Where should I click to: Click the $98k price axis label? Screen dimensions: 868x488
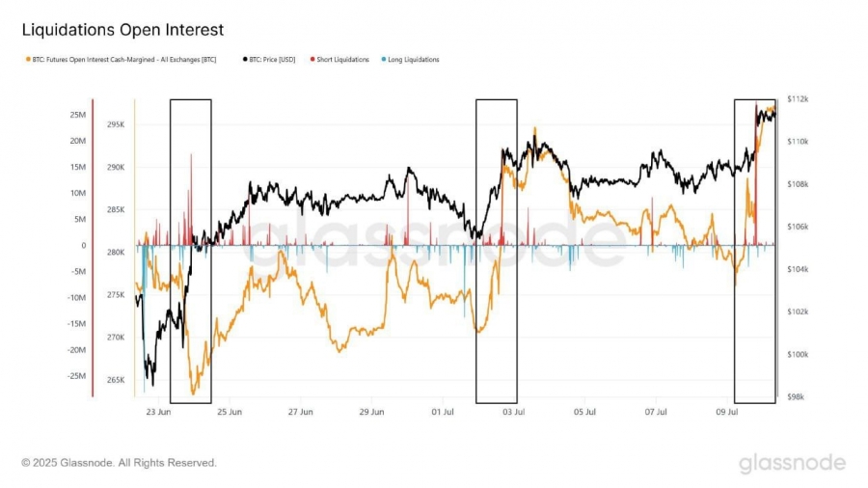coord(796,396)
